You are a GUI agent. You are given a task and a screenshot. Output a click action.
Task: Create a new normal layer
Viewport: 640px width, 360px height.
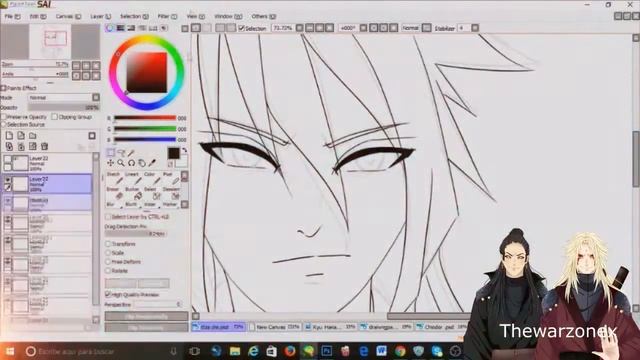pos(9,136)
